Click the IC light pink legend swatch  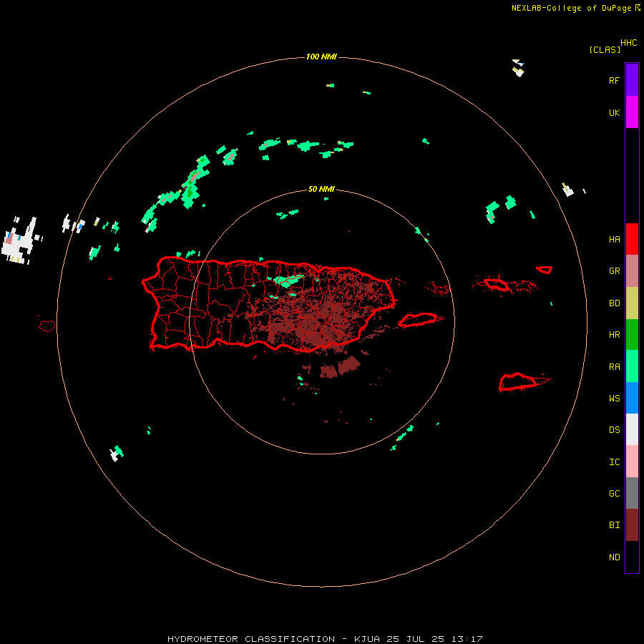(632, 462)
